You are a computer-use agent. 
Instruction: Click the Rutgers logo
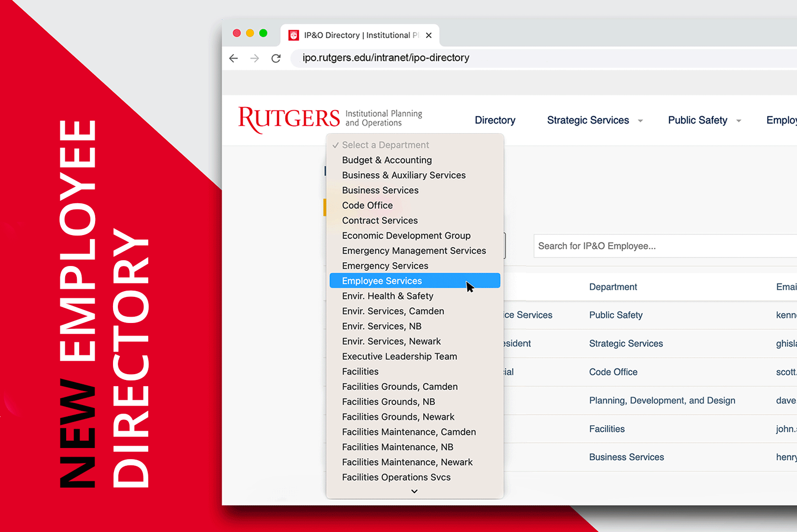[x=289, y=119]
